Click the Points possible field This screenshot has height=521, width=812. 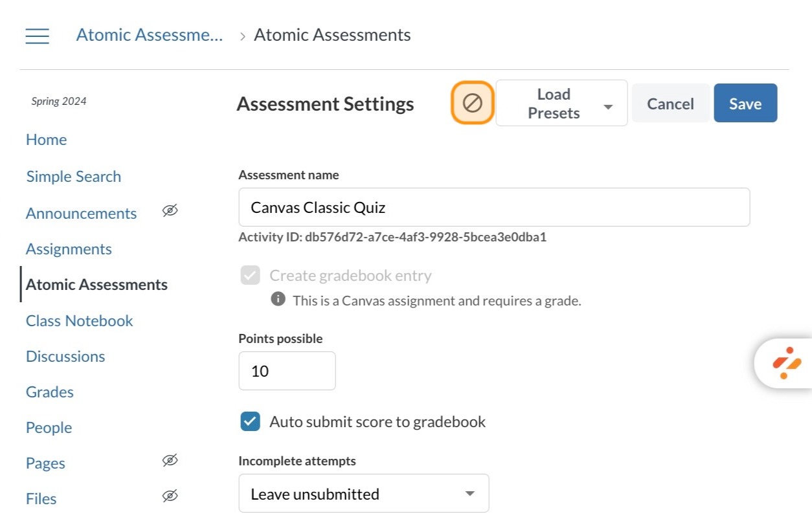[287, 371]
